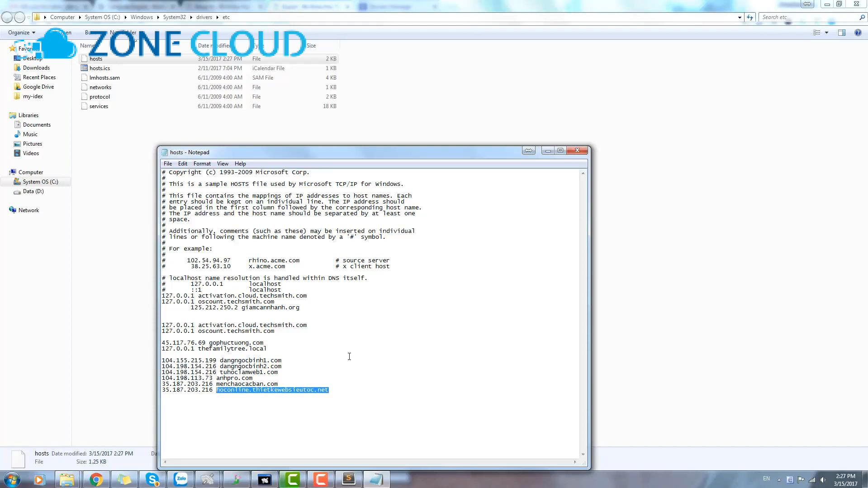The height and width of the screenshot is (488, 868).
Task: Click the Search etc input field
Action: (808, 17)
